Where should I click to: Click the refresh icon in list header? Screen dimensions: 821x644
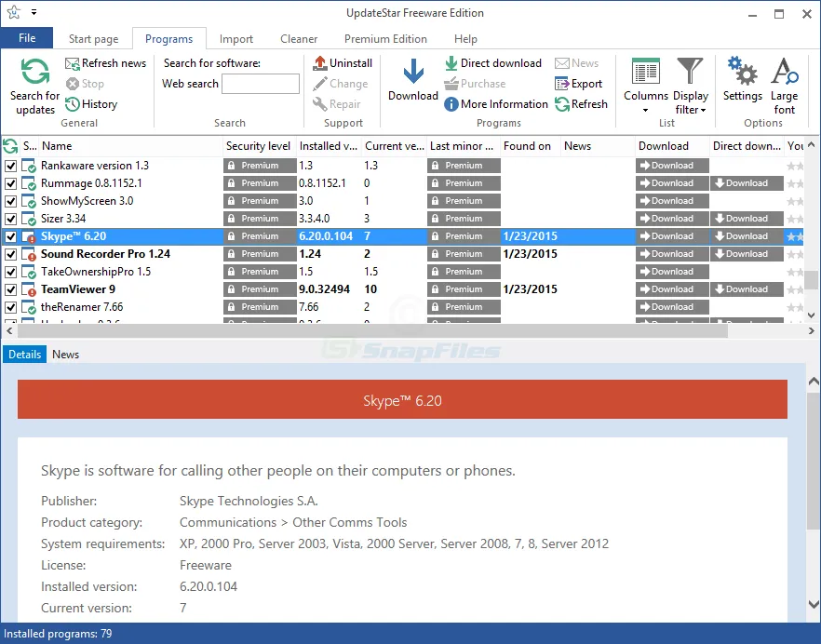(10, 146)
